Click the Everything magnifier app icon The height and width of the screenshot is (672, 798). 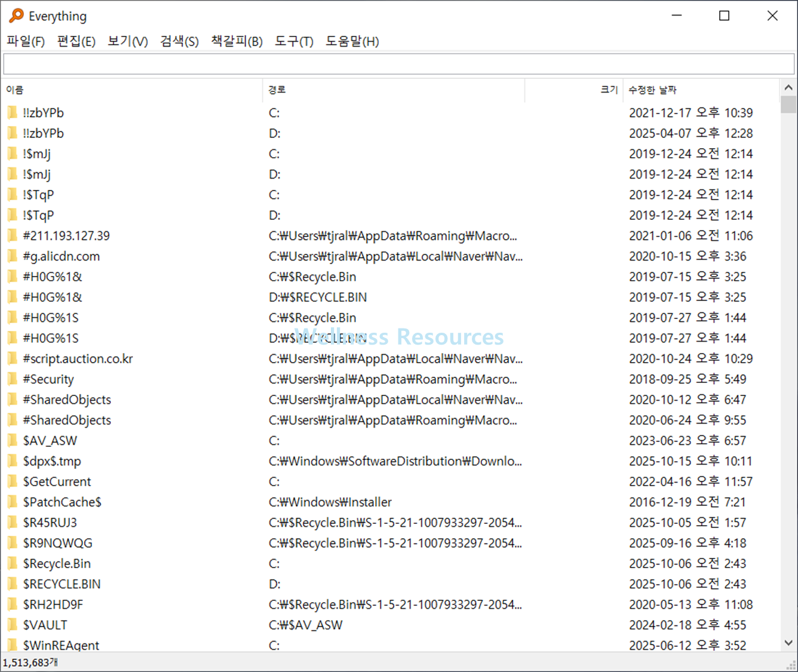coord(16,16)
